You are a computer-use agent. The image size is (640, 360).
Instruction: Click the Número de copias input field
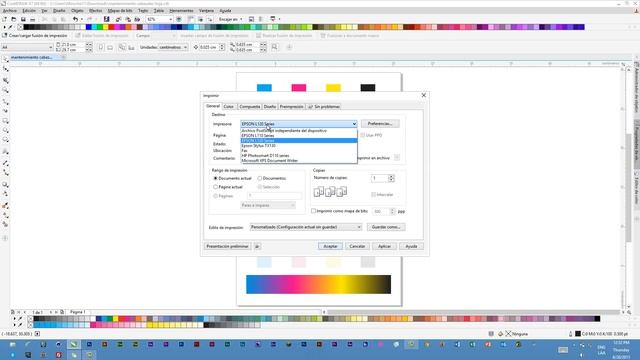coord(379,178)
